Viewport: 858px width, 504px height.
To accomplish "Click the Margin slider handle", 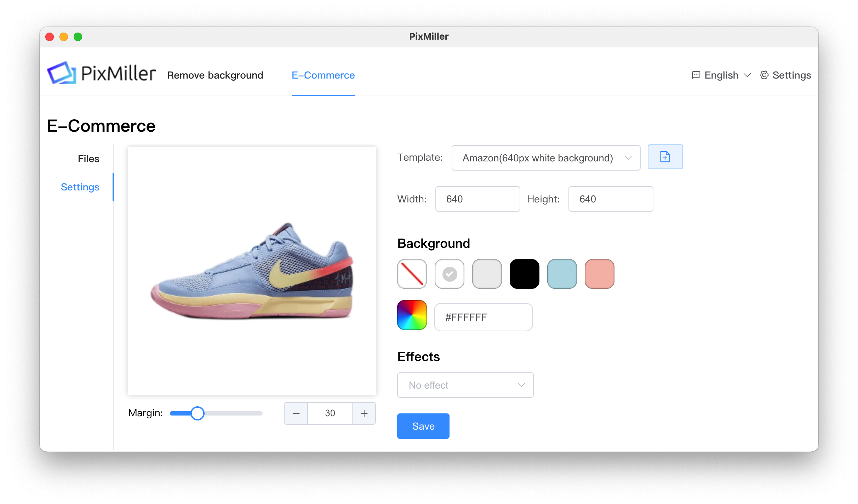I will 198,413.
